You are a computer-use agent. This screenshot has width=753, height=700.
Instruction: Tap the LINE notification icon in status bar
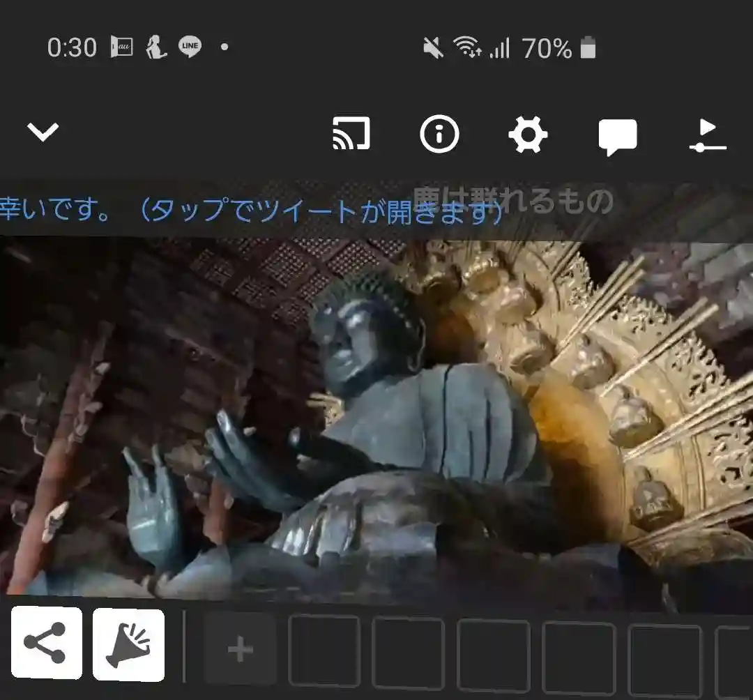click(x=190, y=47)
